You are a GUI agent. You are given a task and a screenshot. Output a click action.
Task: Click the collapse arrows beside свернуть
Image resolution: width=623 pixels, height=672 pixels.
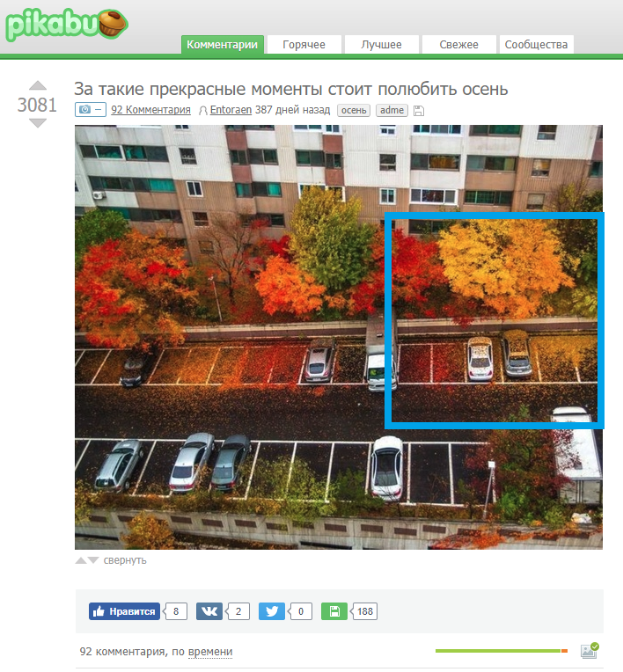point(87,560)
